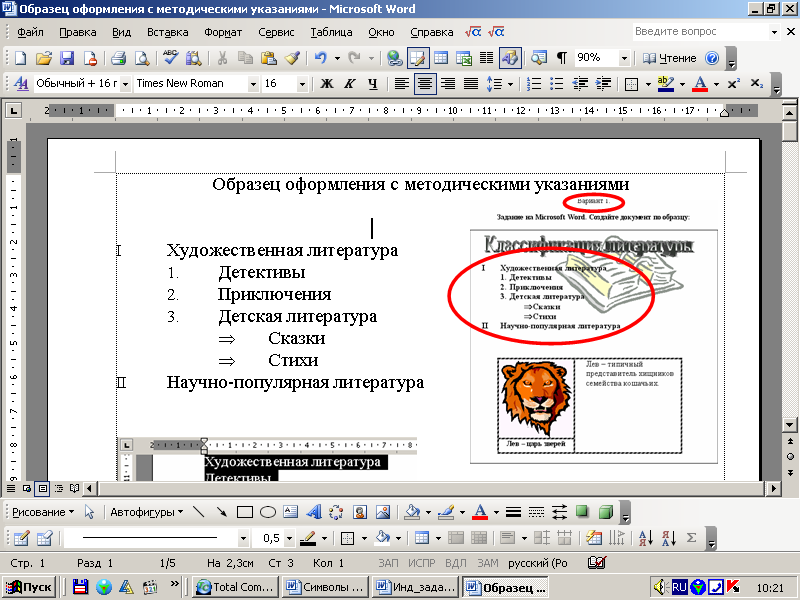Switch to the 'Символы' taskbar document

tap(325, 587)
